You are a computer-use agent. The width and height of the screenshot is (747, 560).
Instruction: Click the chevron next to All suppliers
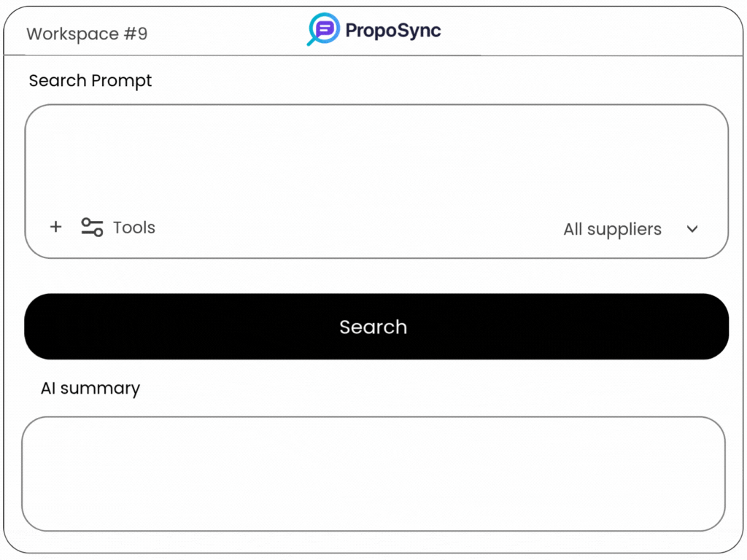[692, 229]
